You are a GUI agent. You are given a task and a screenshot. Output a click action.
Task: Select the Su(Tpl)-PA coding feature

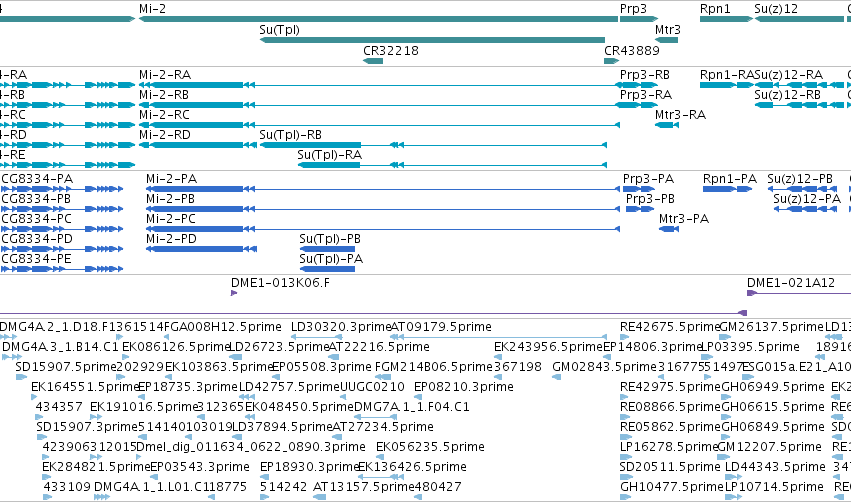[x=327, y=269]
